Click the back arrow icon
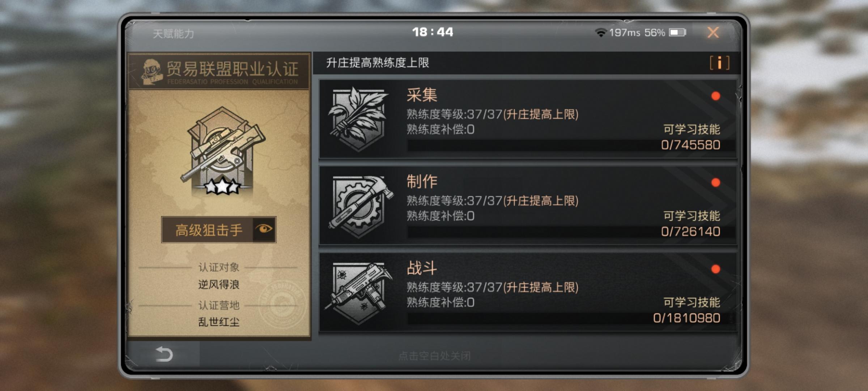Screen dimensions: 868x391 tap(164, 354)
